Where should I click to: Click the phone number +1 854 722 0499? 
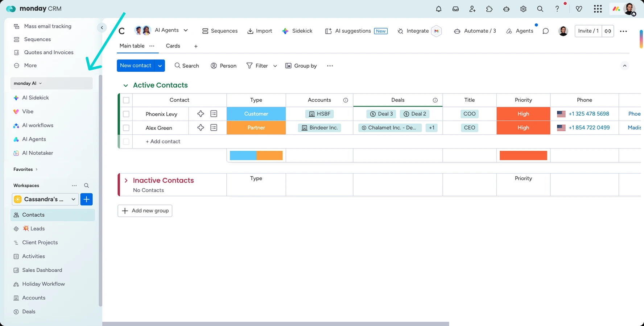(589, 128)
